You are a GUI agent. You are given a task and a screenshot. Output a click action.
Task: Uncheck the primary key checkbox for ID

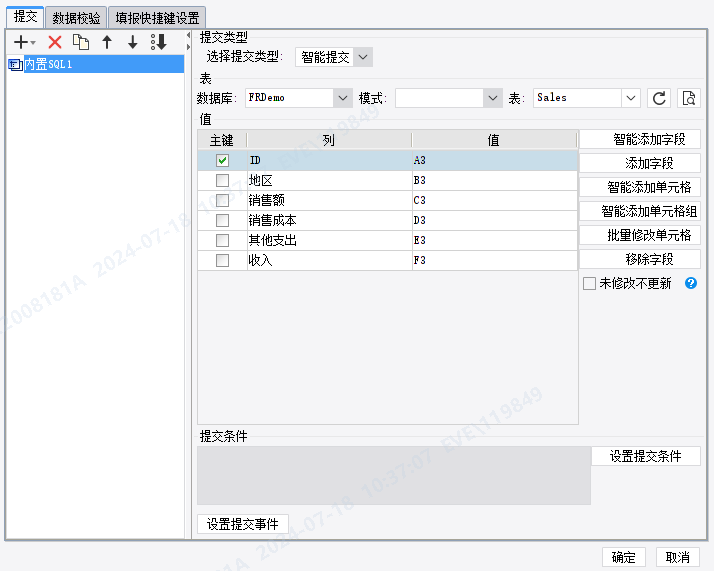coord(222,160)
